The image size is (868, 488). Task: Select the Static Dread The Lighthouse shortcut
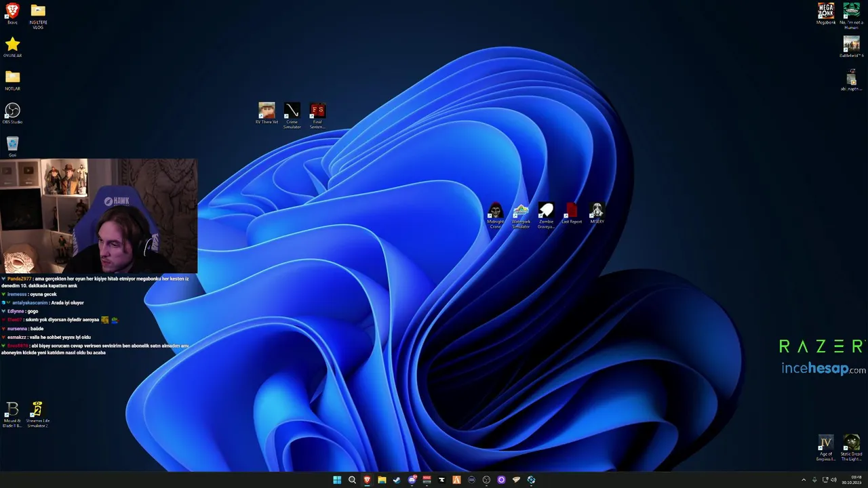coord(851,447)
